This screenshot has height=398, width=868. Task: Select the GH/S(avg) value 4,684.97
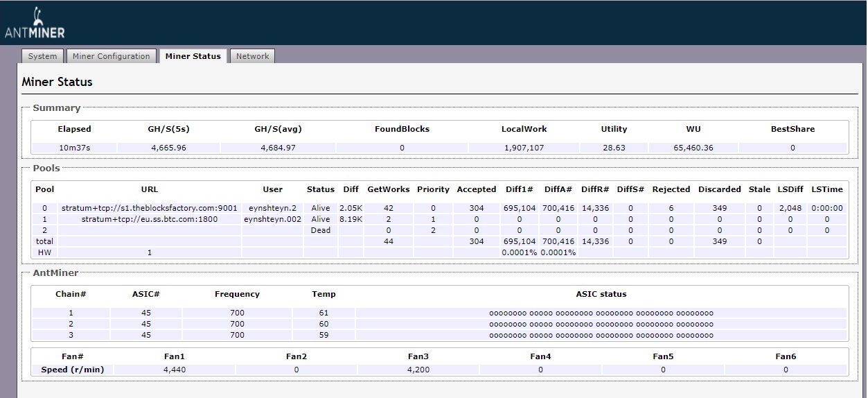[278, 148]
